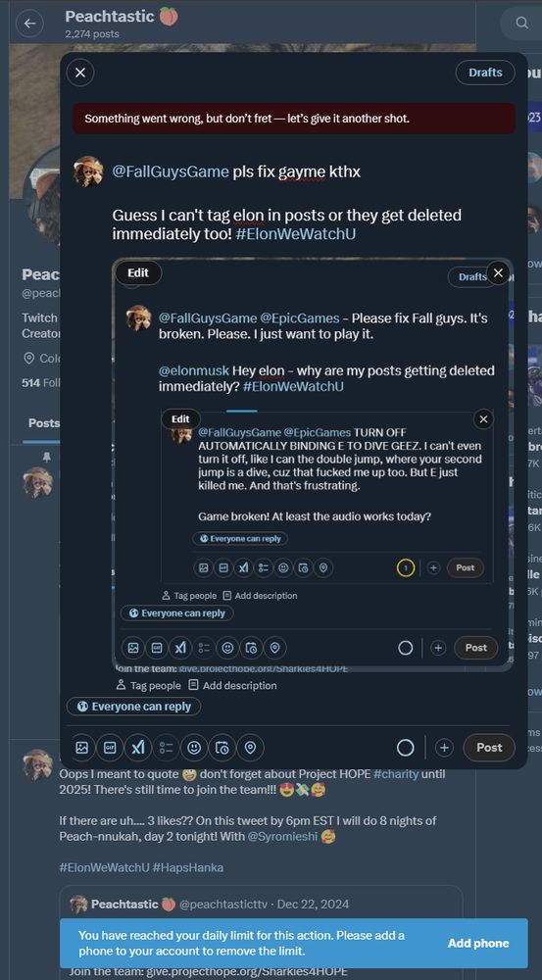Screen dimensions: 542x980
Task: Add another post with the plus icon beside Post
Action: (444, 748)
